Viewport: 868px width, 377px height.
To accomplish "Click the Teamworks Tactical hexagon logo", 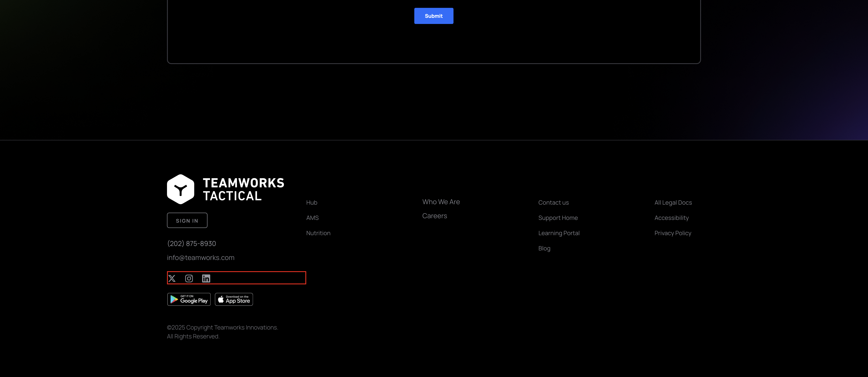I will [181, 189].
